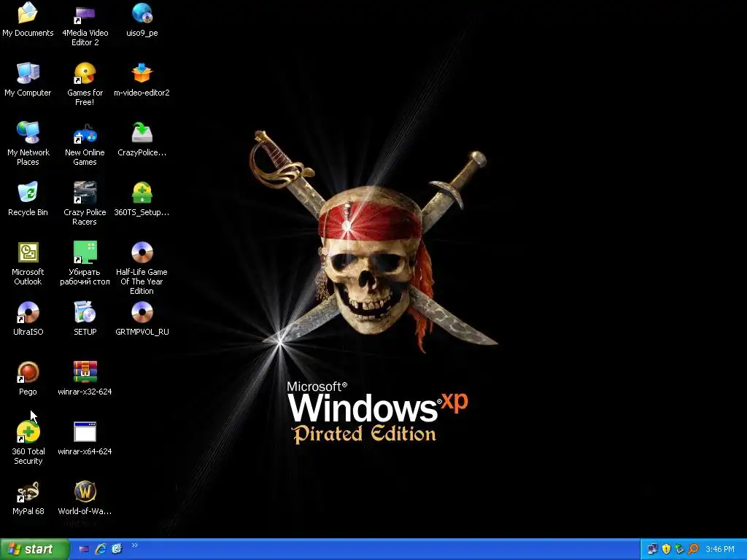
Task: Select the 360TS_Setup... installer icon
Action: (142, 192)
